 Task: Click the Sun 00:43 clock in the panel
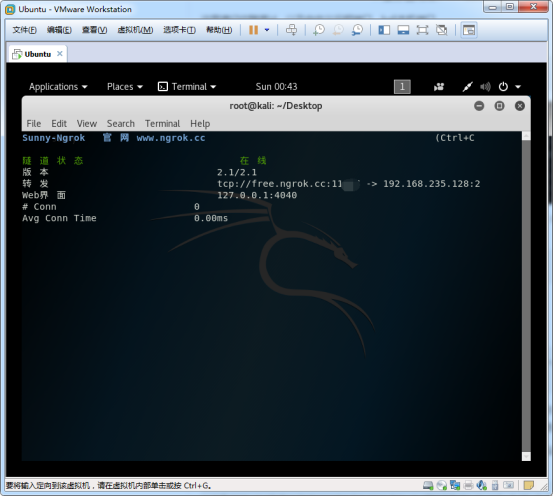[x=276, y=87]
